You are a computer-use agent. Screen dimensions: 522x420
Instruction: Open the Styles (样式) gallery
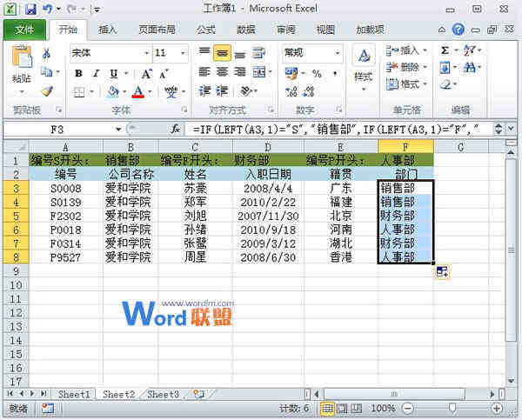pos(363,68)
